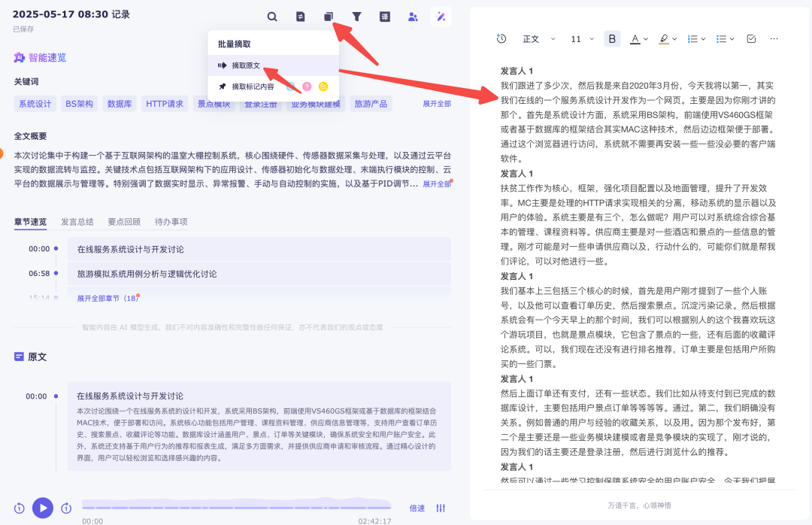The width and height of the screenshot is (812, 525).
Task: Open the translate (译) tool
Action: (385, 17)
